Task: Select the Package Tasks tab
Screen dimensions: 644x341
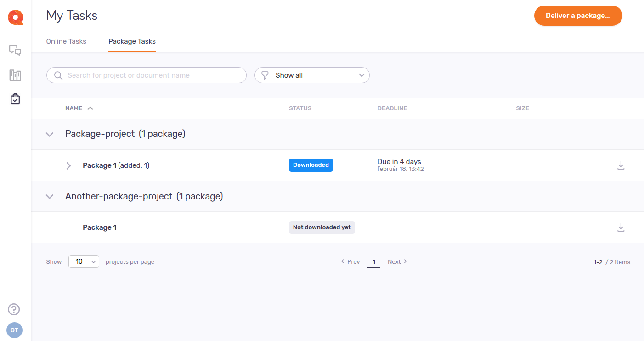Action: point(132,41)
